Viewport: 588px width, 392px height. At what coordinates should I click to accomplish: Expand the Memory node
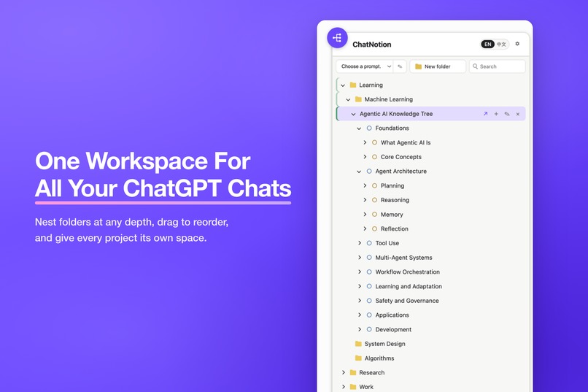click(365, 214)
